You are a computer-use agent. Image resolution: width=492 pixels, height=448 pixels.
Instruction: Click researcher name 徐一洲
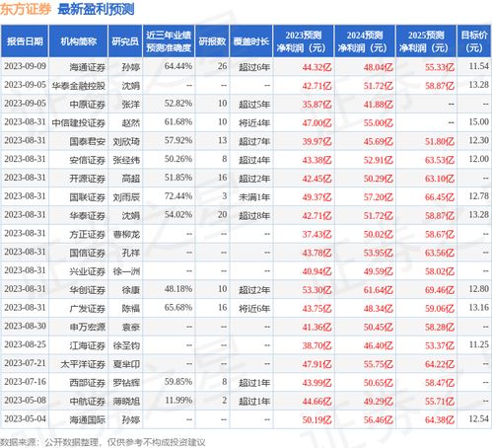[x=126, y=271]
